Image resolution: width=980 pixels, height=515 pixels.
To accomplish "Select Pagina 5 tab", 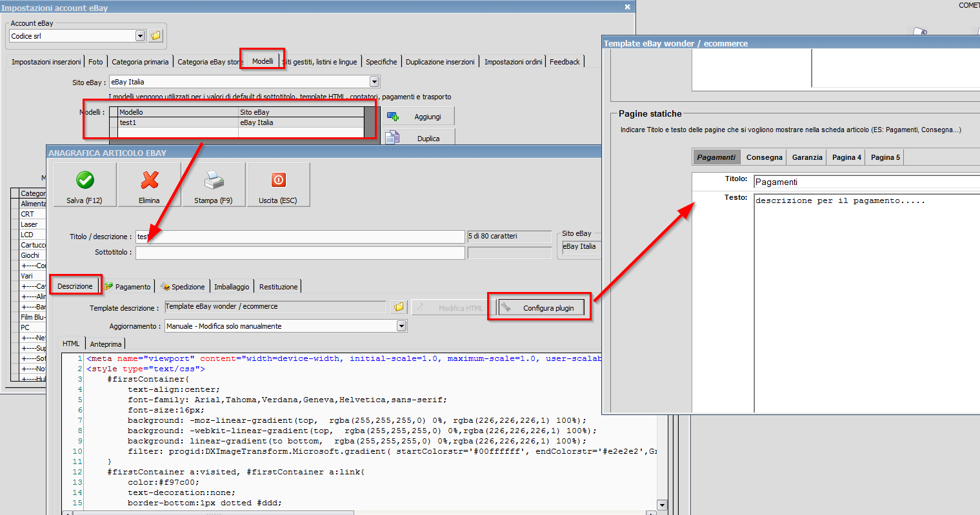I will click(x=885, y=157).
